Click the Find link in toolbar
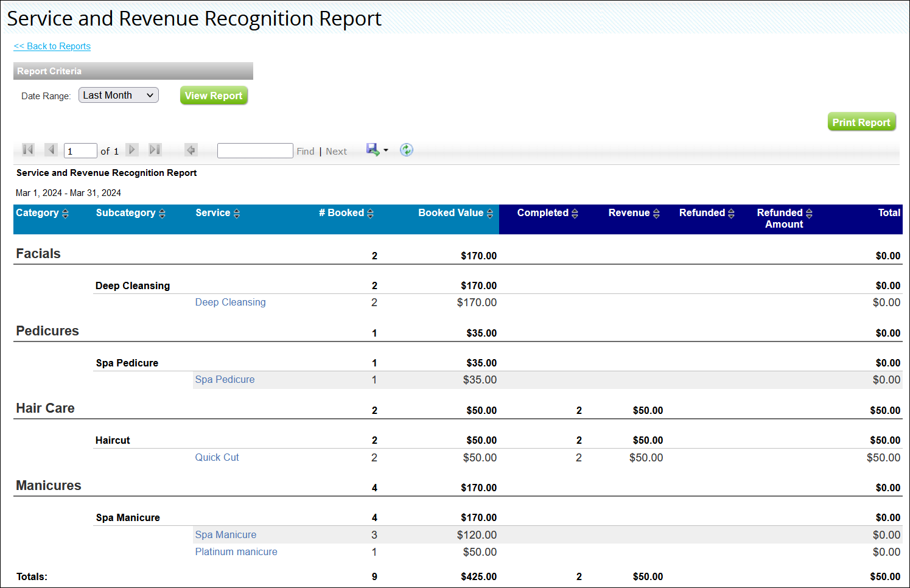 (306, 152)
